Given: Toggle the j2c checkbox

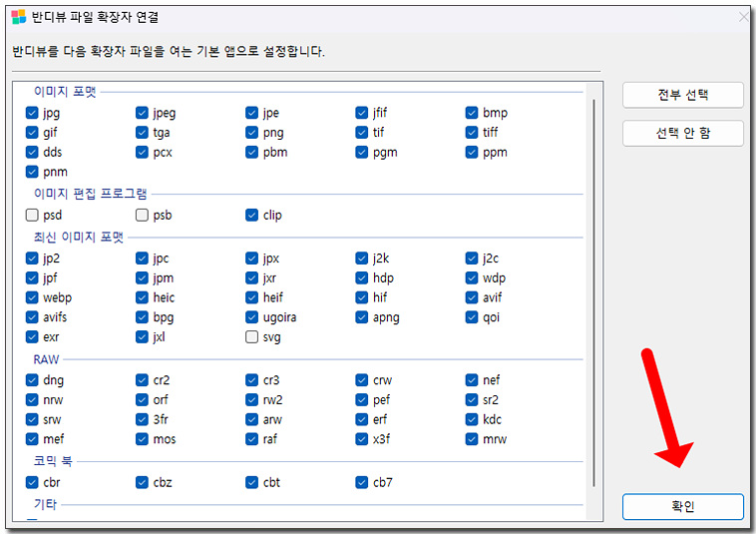Looking at the screenshot, I should tap(472, 259).
